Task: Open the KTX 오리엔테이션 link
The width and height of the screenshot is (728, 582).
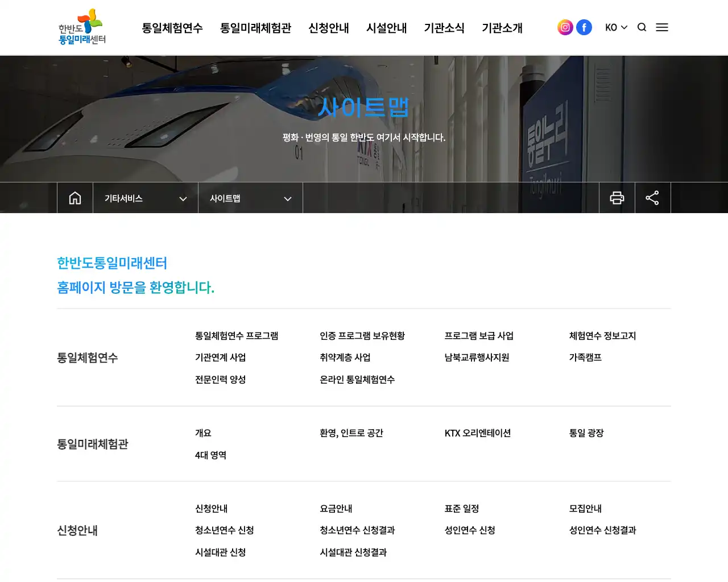Action: pos(478,433)
